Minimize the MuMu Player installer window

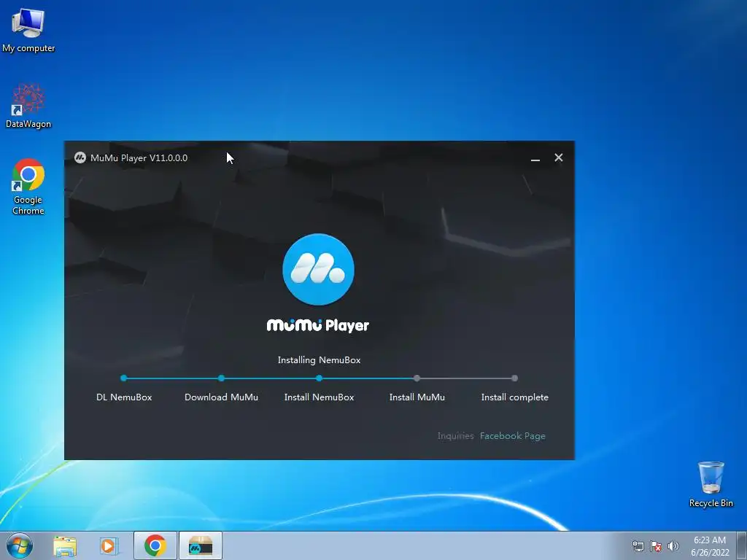click(x=535, y=158)
